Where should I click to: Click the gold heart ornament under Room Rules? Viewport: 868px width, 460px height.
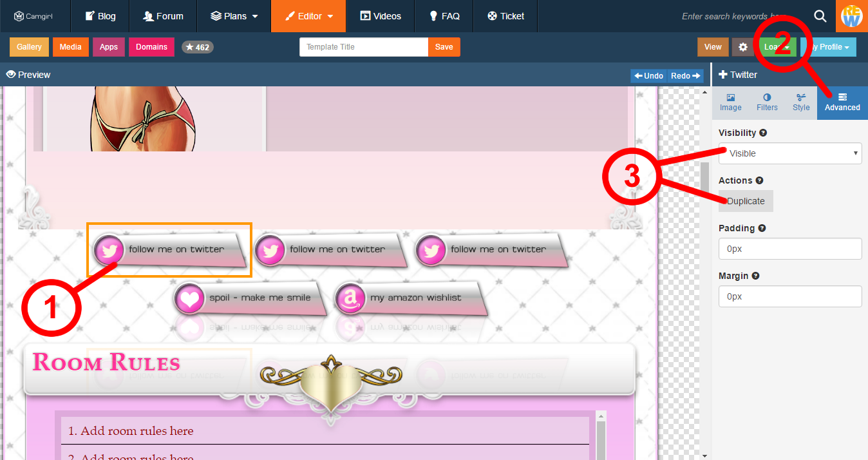(331, 385)
